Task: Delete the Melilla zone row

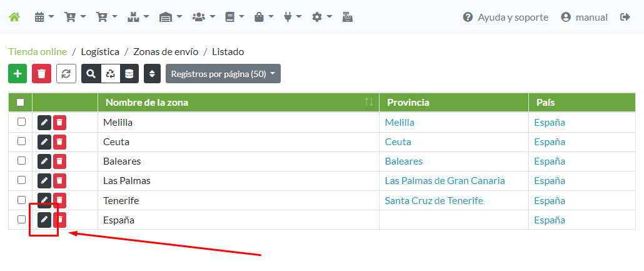Action: point(59,123)
